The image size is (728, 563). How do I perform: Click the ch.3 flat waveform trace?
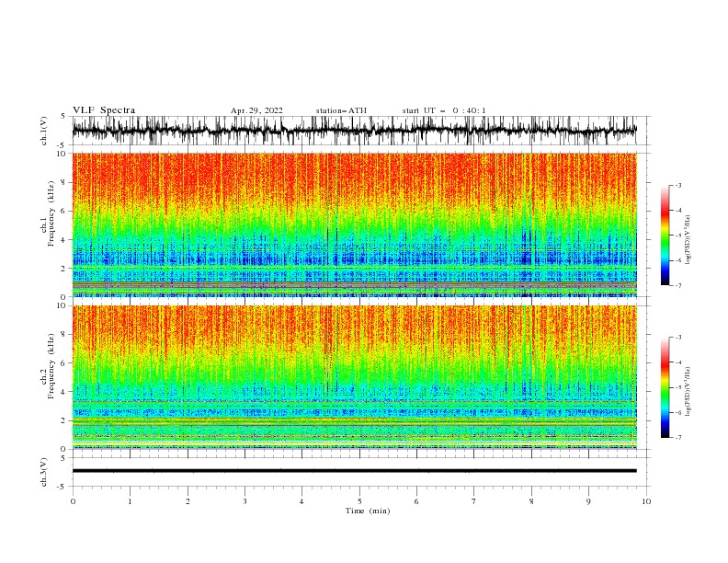(x=354, y=471)
